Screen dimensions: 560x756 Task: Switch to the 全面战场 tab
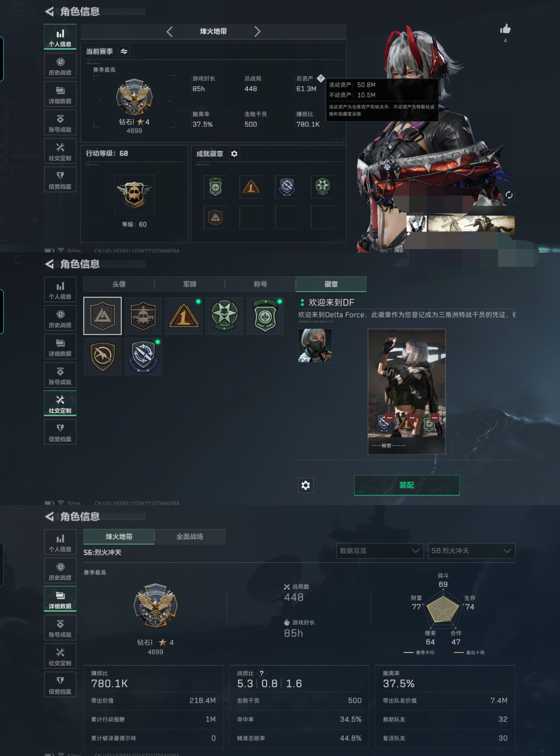(x=190, y=537)
